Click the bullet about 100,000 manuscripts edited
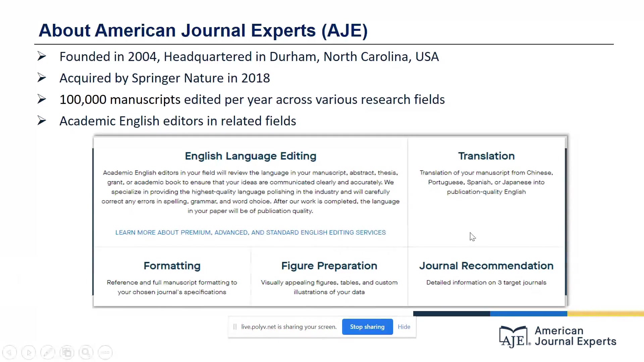 (x=252, y=100)
